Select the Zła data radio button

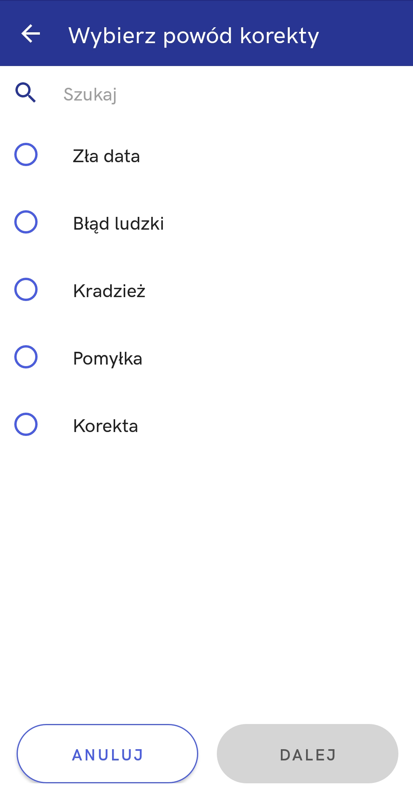pos(26,154)
